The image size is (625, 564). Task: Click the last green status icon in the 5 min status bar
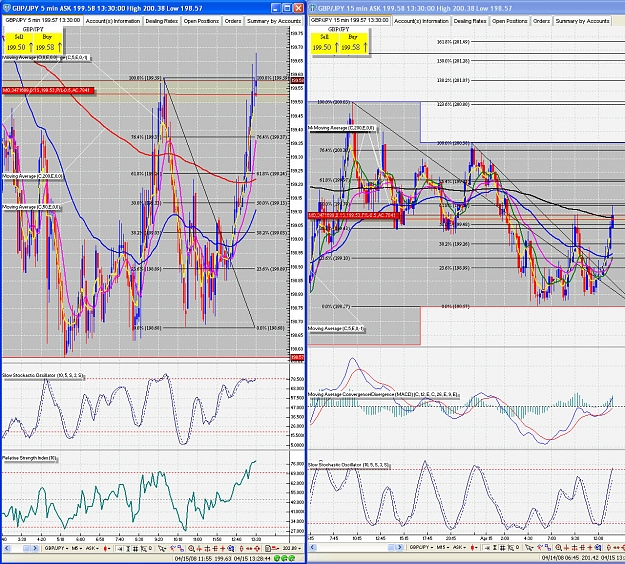coord(292,558)
